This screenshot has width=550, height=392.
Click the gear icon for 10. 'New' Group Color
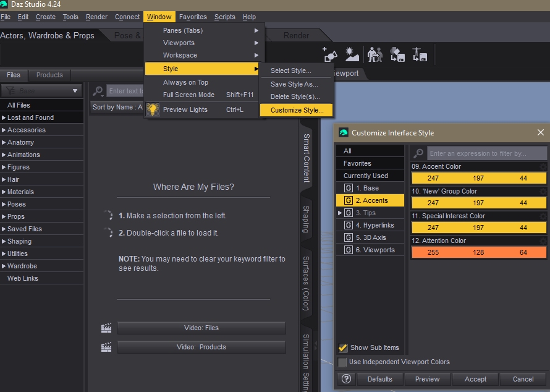[x=543, y=191]
